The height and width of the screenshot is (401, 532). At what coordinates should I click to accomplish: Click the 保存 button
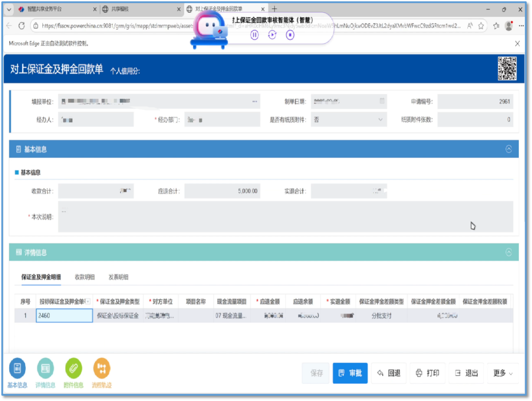pyautogui.click(x=316, y=373)
